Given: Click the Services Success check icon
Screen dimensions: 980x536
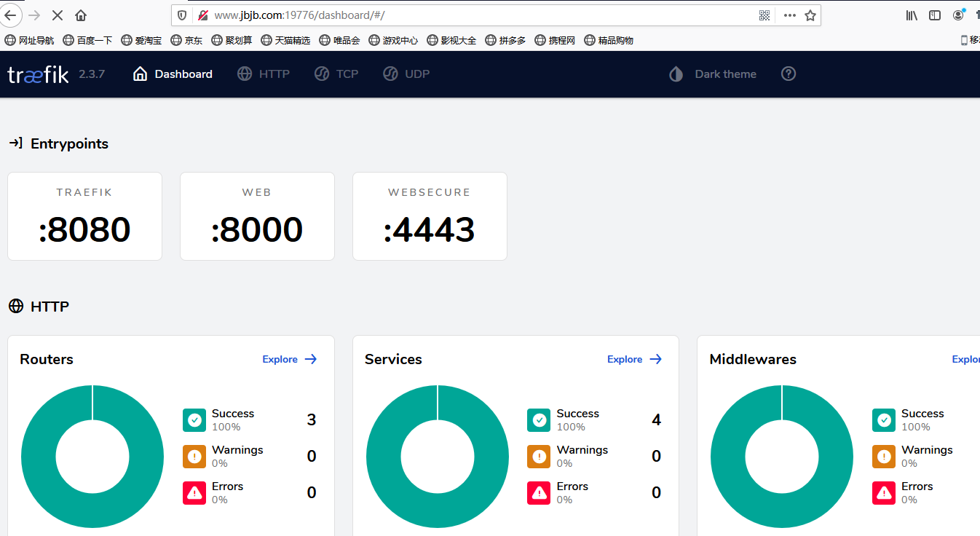Looking at the screenshot, I should pos(539,420).
